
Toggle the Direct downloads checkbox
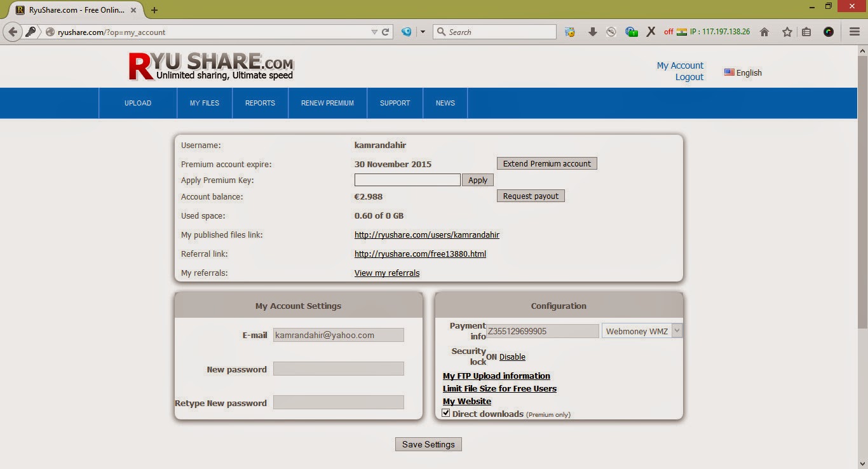tap(446, 413)
